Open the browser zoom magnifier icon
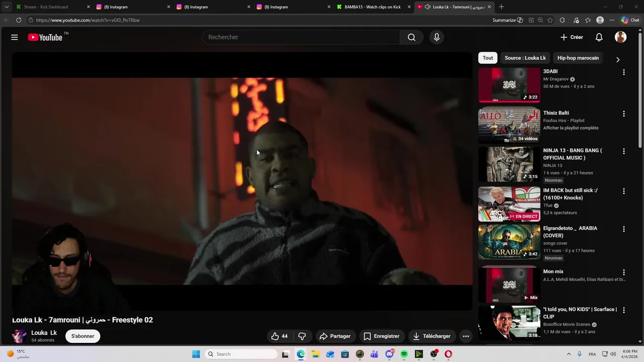The width and height of the screenshot is (644, 362). [x=540, y=20]
